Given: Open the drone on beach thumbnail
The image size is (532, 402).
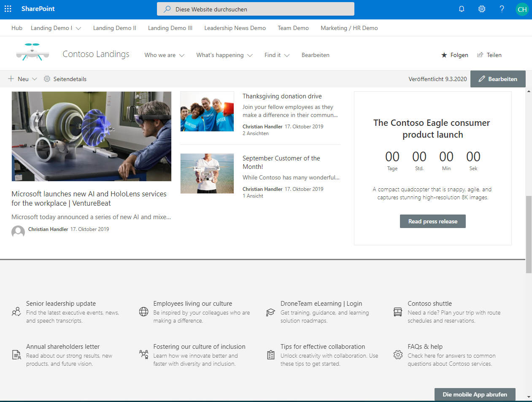Looking at the screenshot, I should click(207, 174).
